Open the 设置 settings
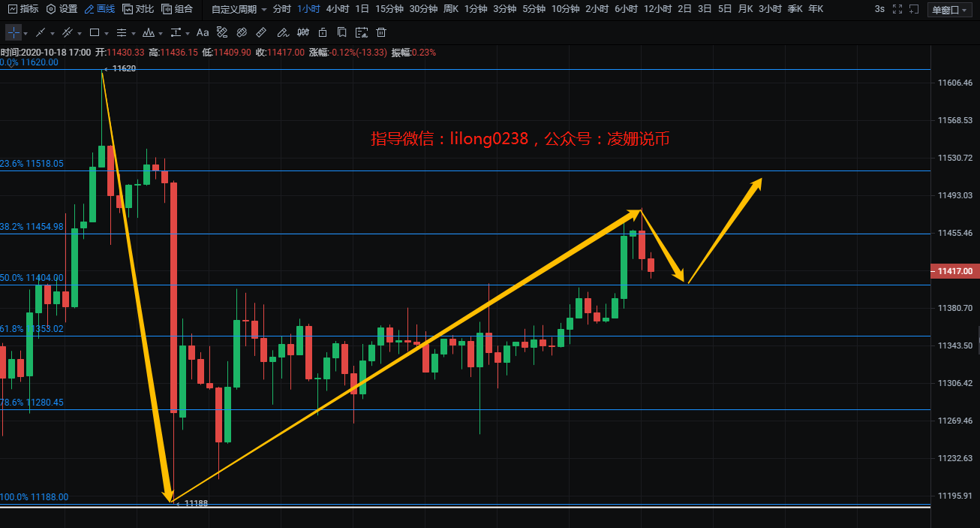The image size is (980, 528). coord(62,9)
